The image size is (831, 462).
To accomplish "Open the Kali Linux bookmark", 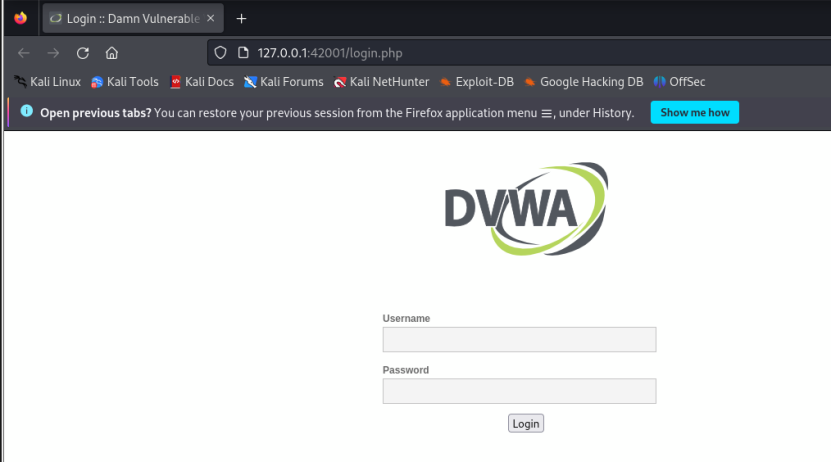I will [x=47, y=82].
